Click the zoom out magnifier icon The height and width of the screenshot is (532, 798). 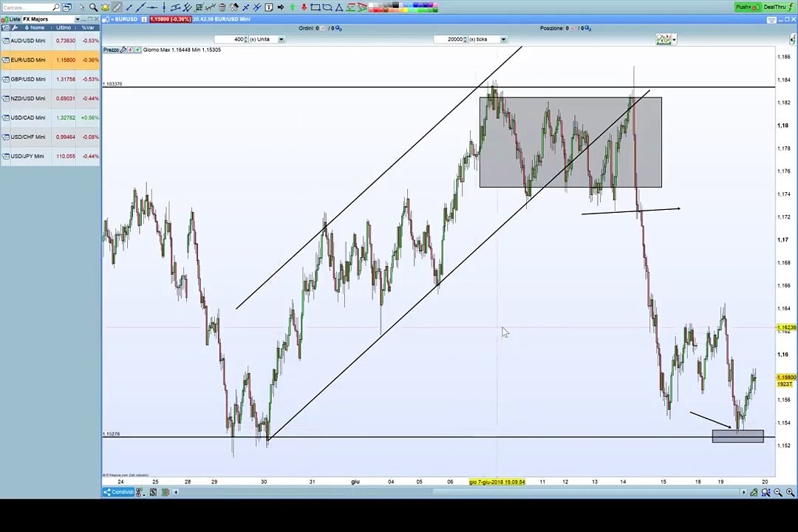777,492
